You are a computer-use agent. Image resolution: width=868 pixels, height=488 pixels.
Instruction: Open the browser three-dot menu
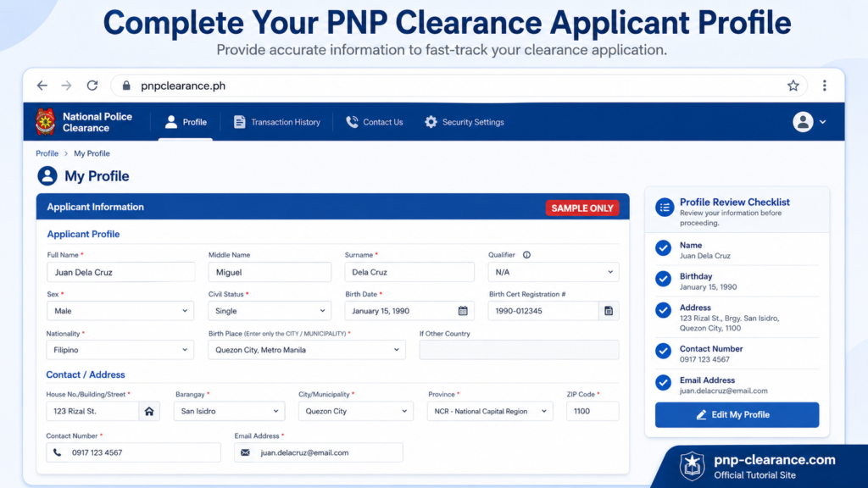pos(824,86)
